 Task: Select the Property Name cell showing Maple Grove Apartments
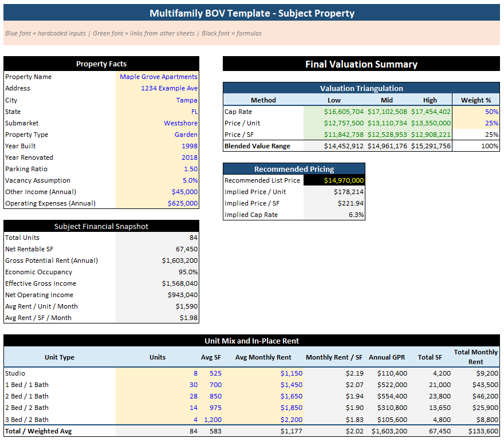point(159,77)
